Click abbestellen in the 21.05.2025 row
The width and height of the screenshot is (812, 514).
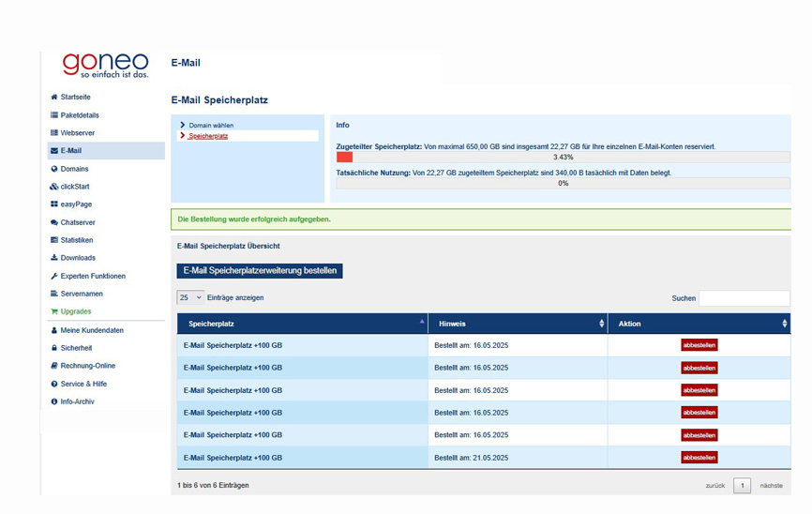[x=699, y=458]
